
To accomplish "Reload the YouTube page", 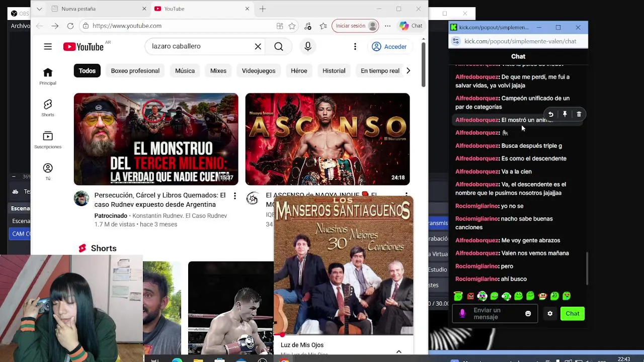I will pyautogui.click(x=70, y=26).
